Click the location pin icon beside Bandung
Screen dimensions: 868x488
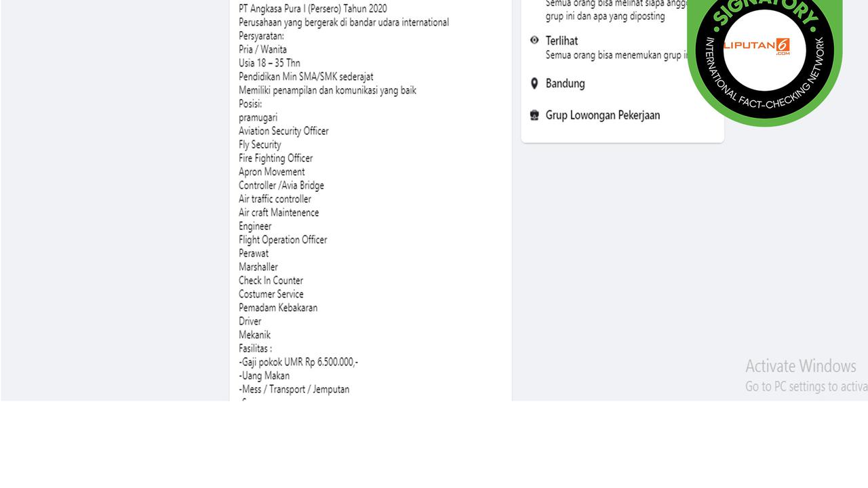click(534, 83)
